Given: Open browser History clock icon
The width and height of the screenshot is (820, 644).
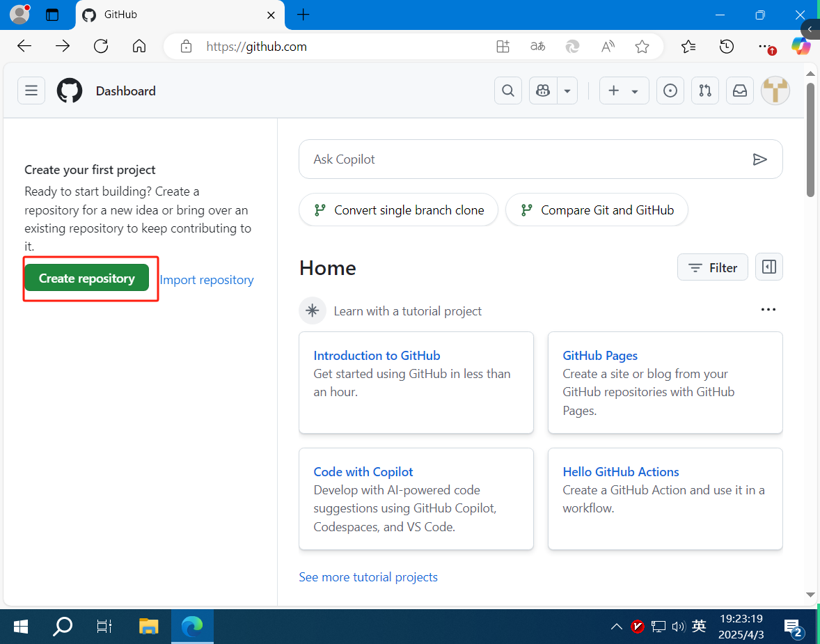Looking at the screenshot, I should point(727,47).
